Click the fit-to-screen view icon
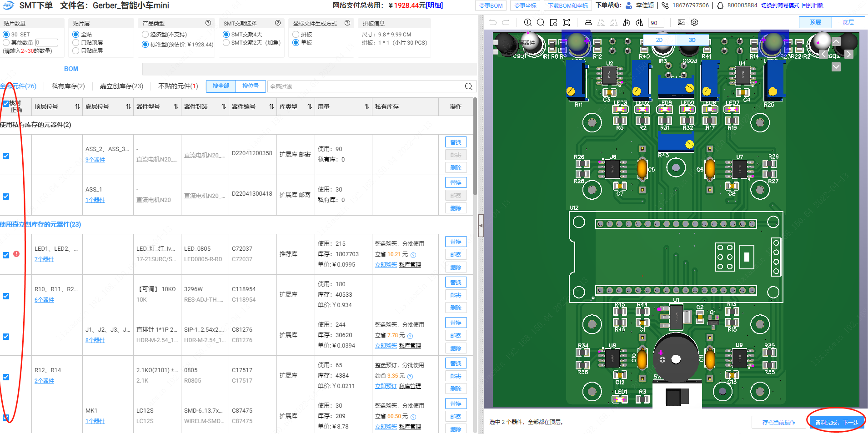The width and height of the screenshot is (868, 434). click(566, 22)
